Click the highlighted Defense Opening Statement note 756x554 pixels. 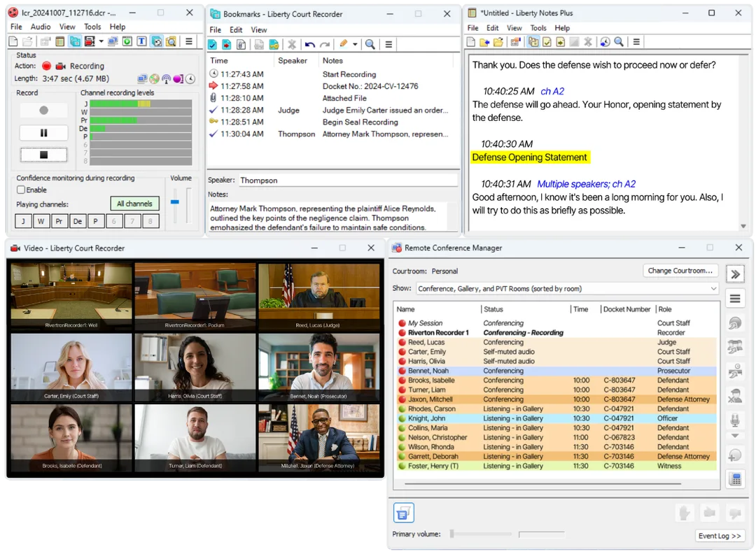[529, 157]
